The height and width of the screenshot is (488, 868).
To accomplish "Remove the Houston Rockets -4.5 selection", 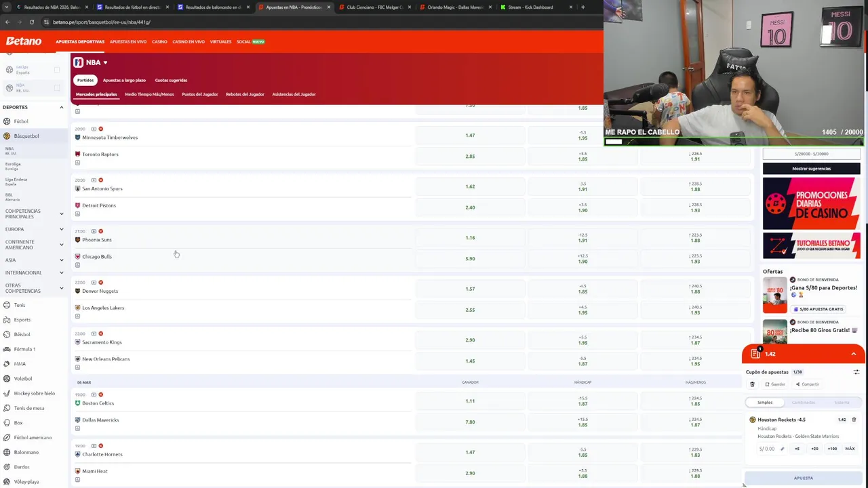I will [854, 420].
